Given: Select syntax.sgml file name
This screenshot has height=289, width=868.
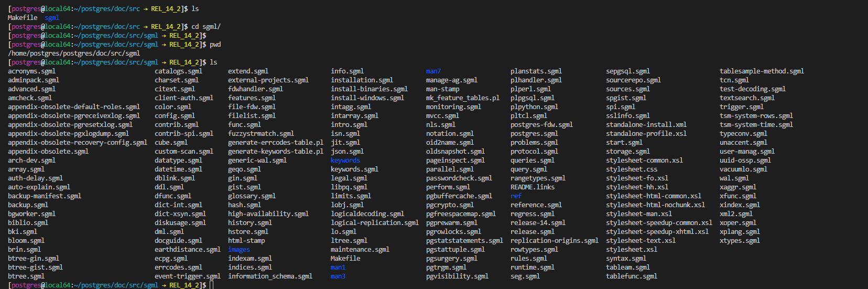Looking at the screenshot, I should click(x=626, y=259).
